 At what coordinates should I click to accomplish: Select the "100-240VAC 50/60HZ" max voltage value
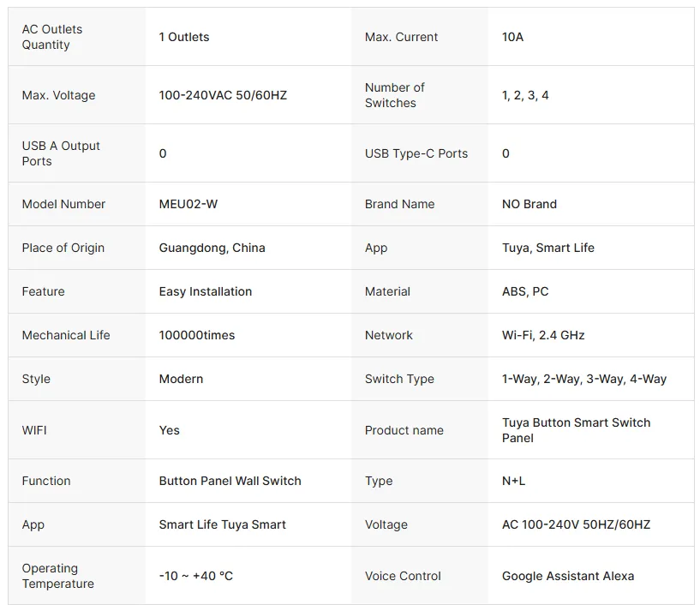click(x=223, y=95)
